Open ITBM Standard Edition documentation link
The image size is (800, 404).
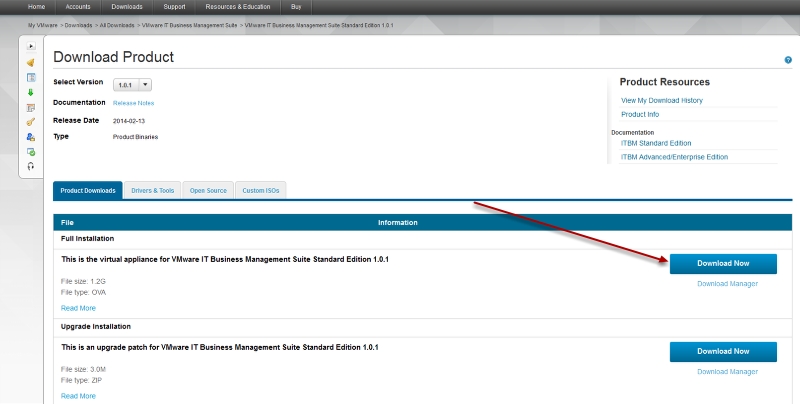656,143
